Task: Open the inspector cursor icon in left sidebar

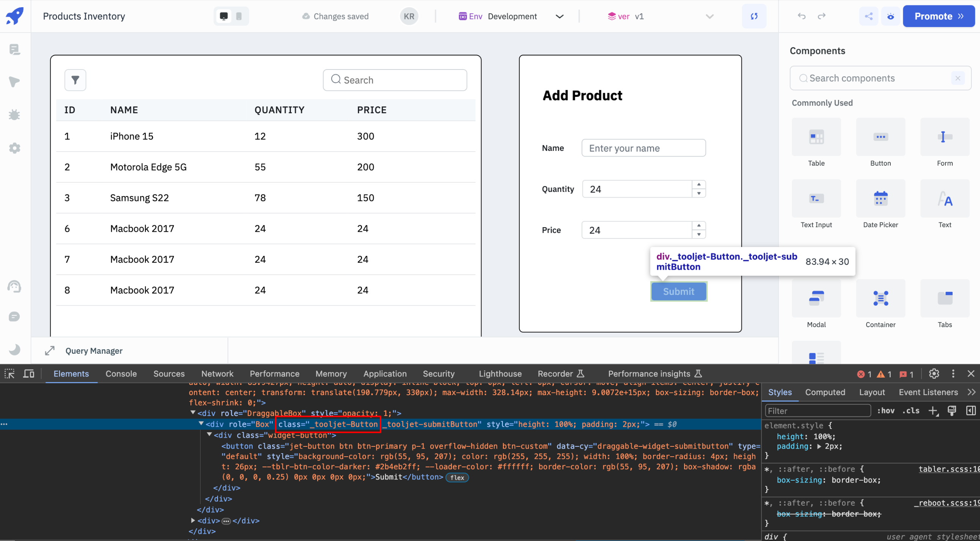Action: coord(14,82)
